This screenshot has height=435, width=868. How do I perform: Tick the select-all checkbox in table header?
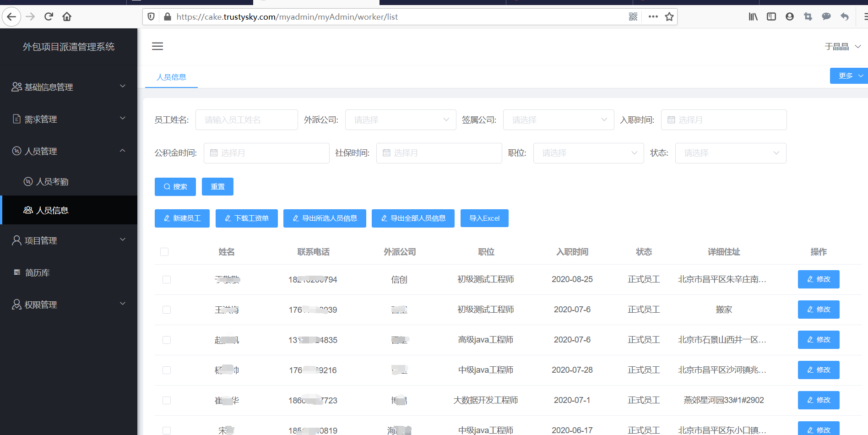click(164, 252)
